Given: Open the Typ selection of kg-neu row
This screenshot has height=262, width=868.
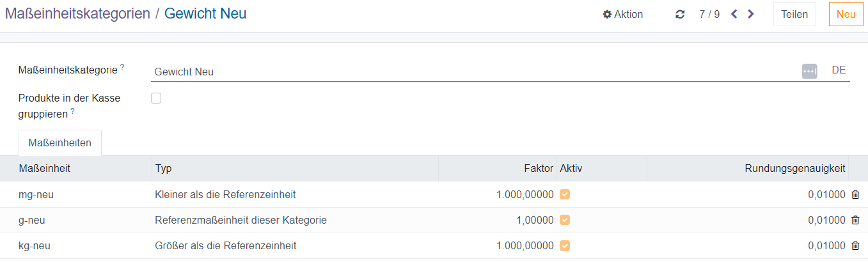Looking at the screenshot, I should [x=294, y=246].
